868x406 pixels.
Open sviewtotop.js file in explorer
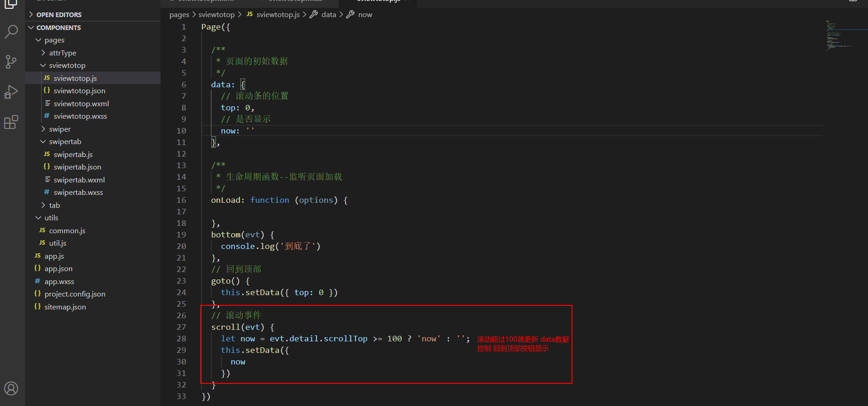92,78
